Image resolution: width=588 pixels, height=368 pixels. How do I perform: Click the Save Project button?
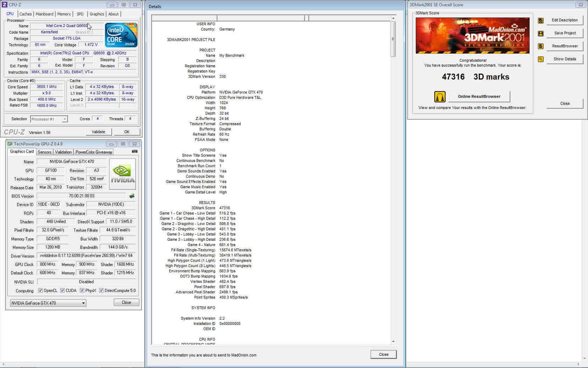tap(565, 33)
